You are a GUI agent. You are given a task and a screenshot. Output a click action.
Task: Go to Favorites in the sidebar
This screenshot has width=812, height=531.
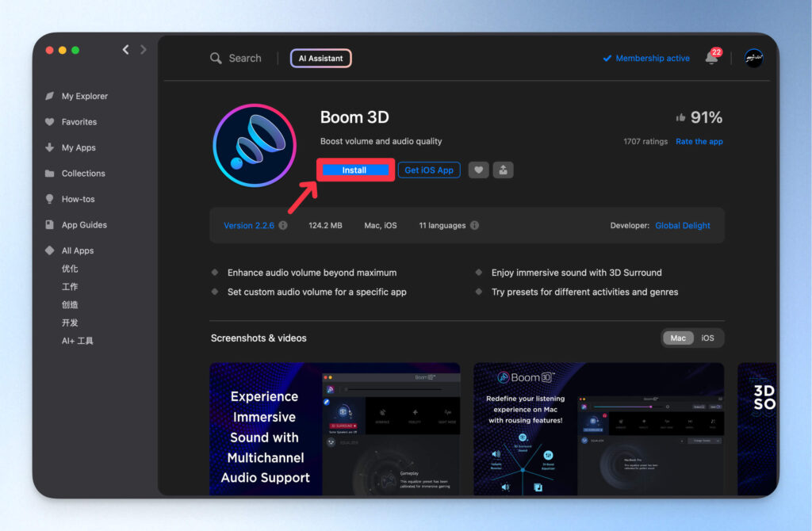pyautogui.click(x=79, y=122)
